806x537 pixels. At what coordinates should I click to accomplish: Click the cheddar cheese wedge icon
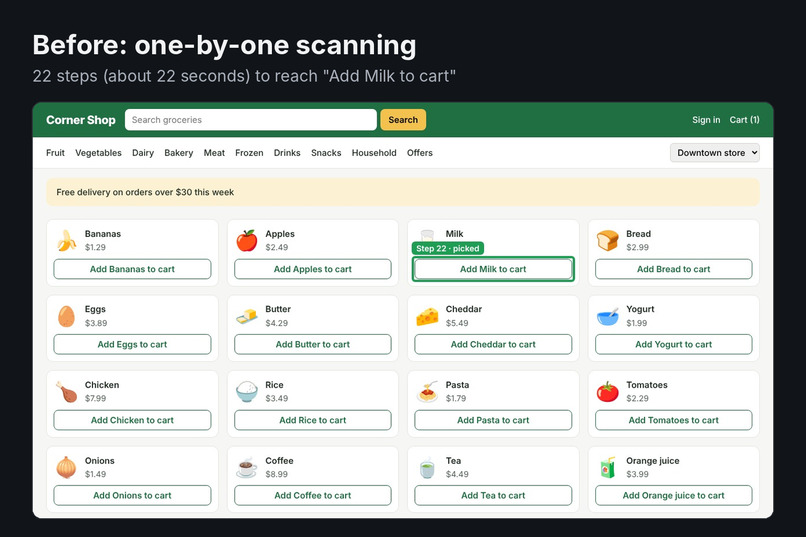coord(427,316)
